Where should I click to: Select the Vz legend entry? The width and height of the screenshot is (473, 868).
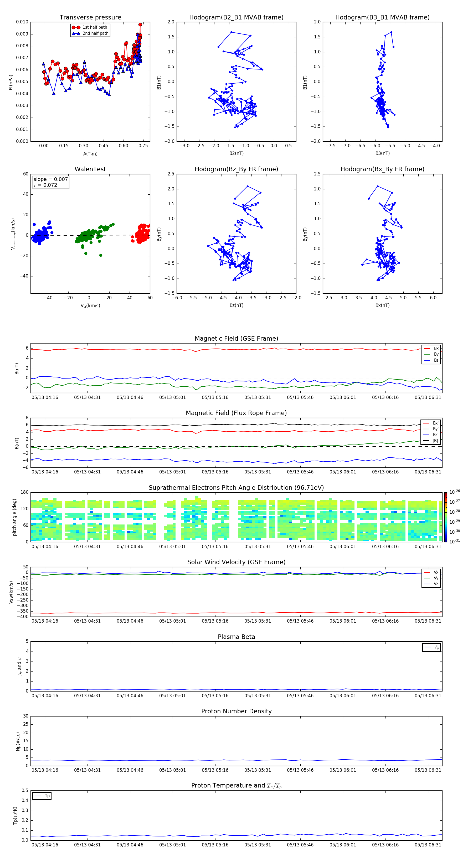431,584
